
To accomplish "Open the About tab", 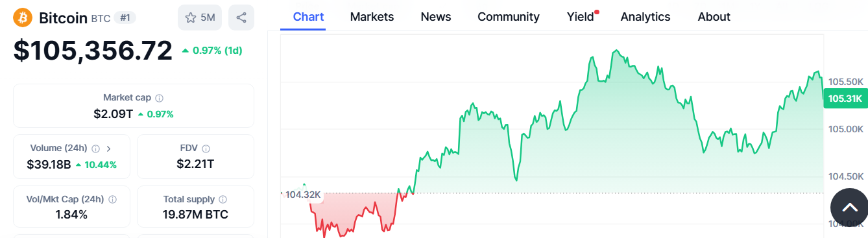I will pos(714,17).
